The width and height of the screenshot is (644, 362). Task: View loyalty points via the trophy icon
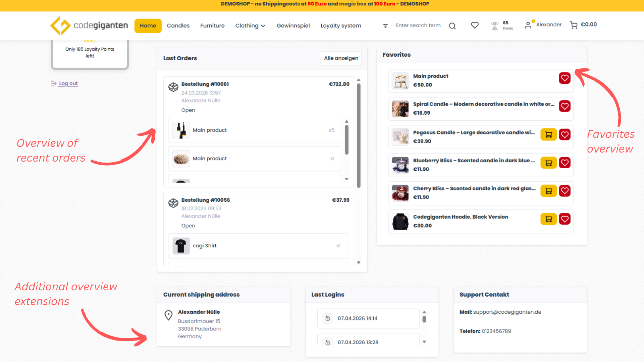tap(494, 25)
